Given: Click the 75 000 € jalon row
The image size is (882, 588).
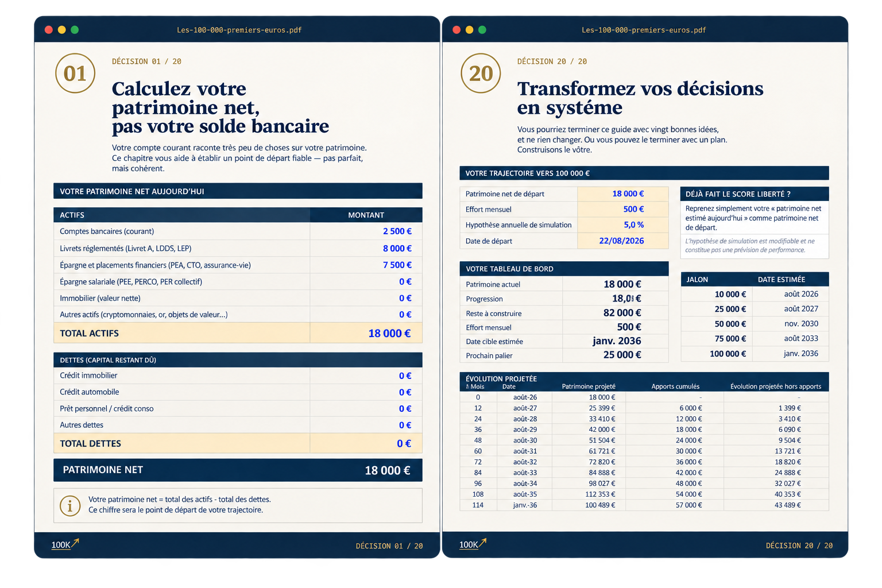Looking at the screenshot, I should pyautogui.click(x=755, y=339).
